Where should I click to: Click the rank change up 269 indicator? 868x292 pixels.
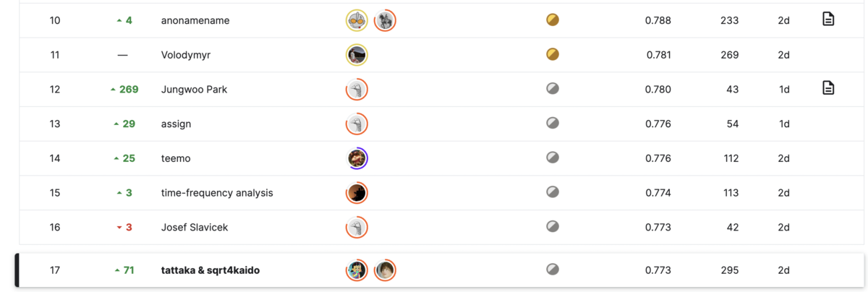(x=124, y=90)
